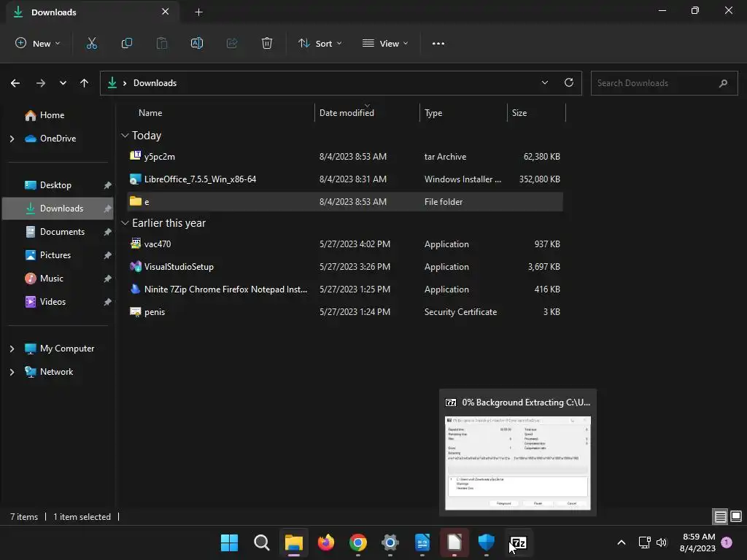Screen dimensions: 747x560
Task: Click the 7-Zip extracting preview thumbnail
Action: (518, 463)
